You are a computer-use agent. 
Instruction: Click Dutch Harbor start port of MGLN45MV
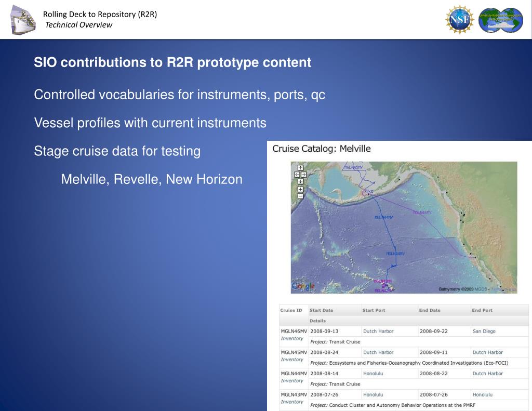coord(378,352)
